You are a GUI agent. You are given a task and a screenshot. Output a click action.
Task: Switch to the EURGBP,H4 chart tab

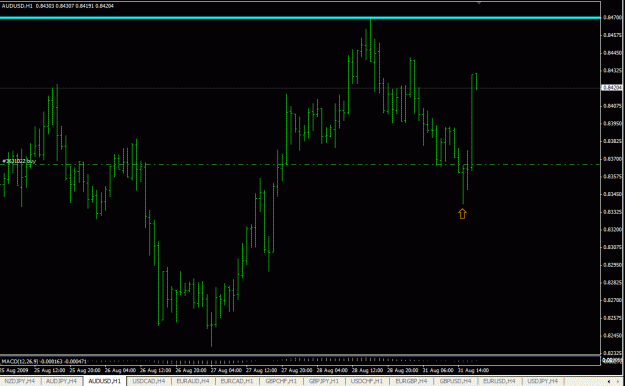[411, 381]
